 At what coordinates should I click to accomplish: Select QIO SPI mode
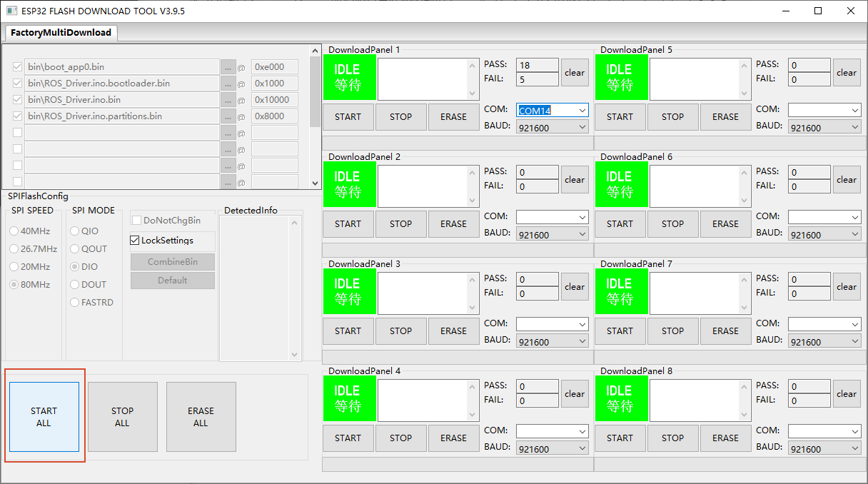pos(75,231)
